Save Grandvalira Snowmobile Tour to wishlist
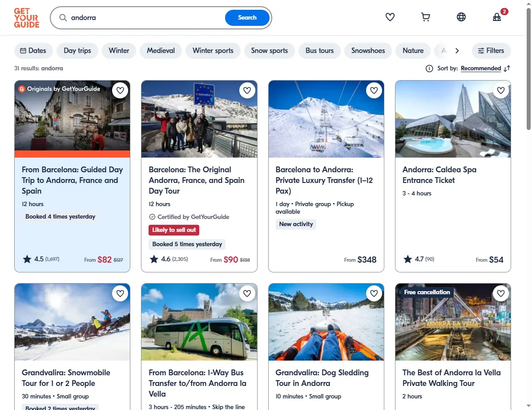 [x=120, y=293]
